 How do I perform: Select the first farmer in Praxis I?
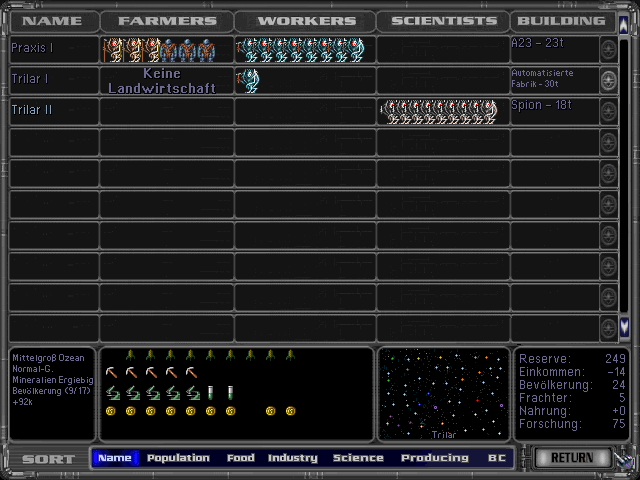pyautogui.click(x=109, y=49)
